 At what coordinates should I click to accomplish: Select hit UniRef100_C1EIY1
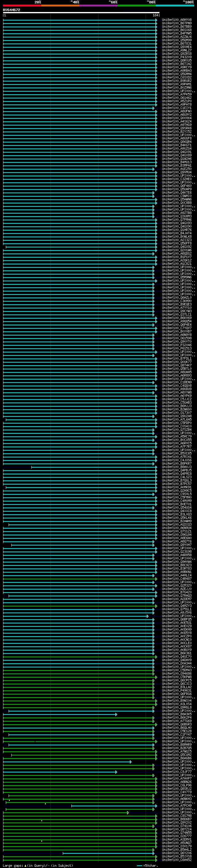pos(176,108)
